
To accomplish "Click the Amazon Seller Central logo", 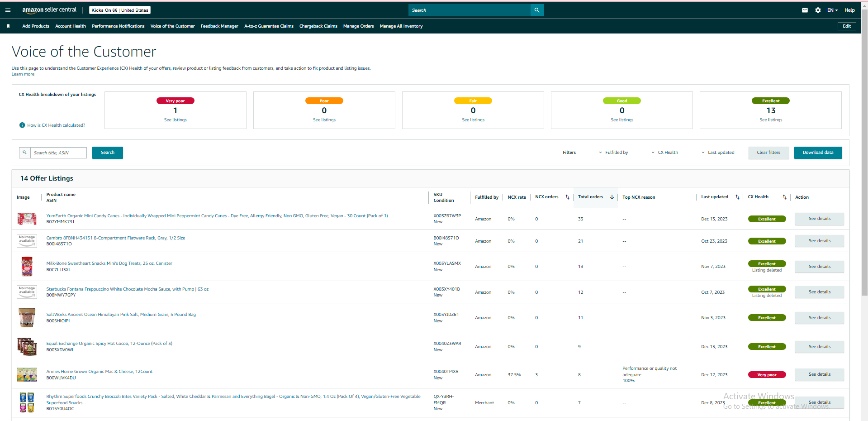I will tap(49, 10).
